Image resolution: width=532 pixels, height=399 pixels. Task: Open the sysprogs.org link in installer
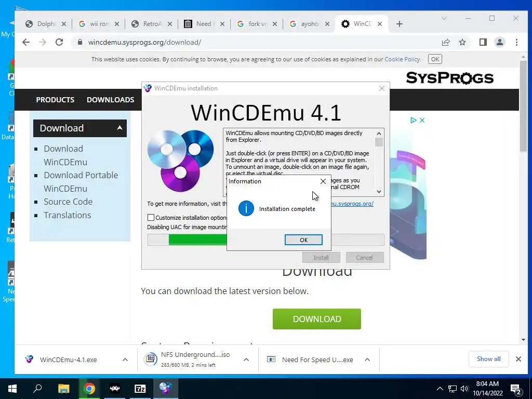pyautogui.click(x=352, y=204)
